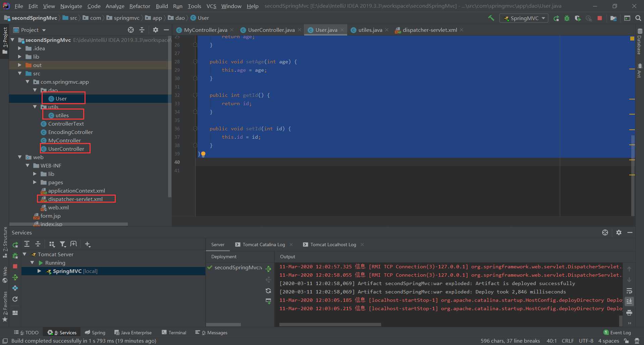
Task: Click the horizontal scrollbar in Output console
Action: pyautogui.click(x=330, y=324)
